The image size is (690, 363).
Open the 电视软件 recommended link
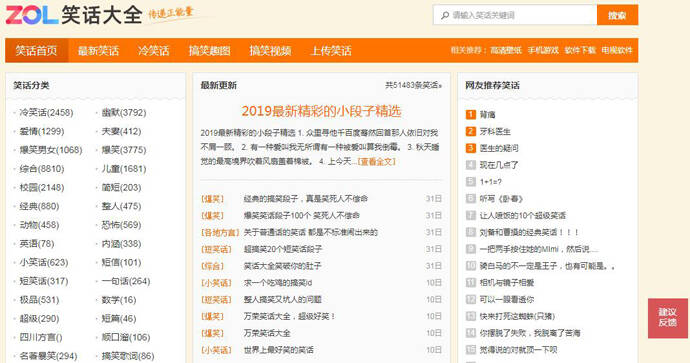tap(617, 51)
